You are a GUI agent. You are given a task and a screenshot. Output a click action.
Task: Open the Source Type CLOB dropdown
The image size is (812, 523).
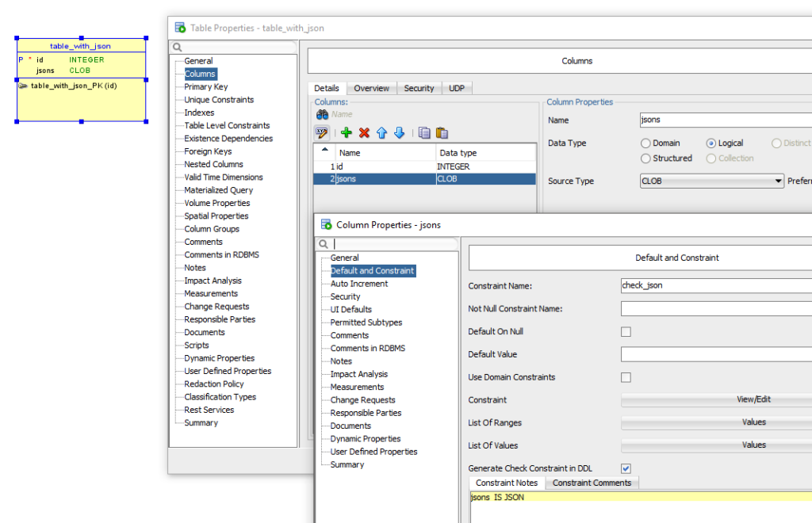pos(778,181)
